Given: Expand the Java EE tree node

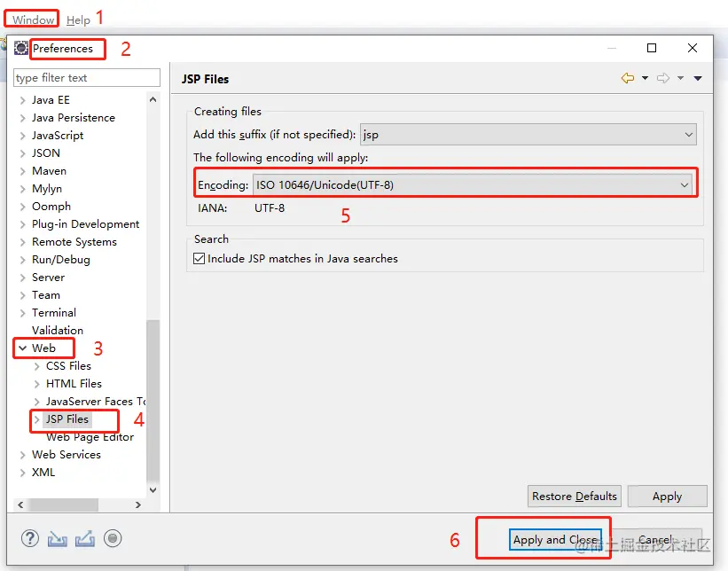Looking at the screenshot, I should pyautogui.click(x=22, y=100).
